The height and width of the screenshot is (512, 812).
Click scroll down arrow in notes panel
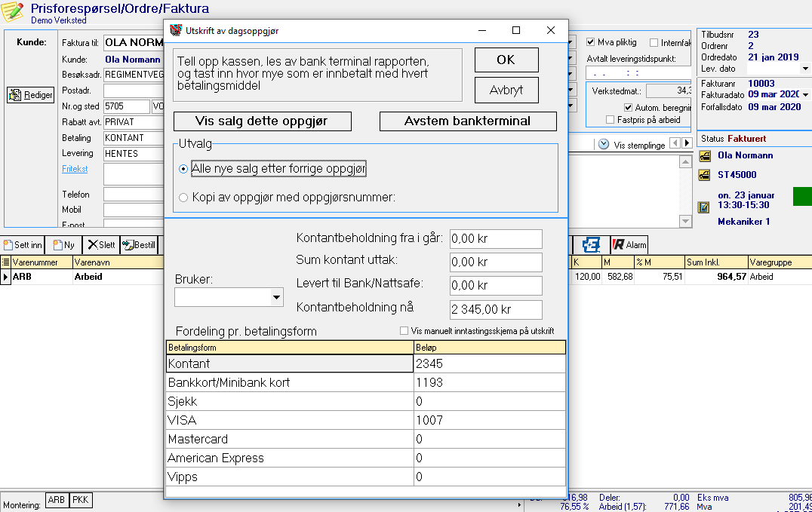685,221
